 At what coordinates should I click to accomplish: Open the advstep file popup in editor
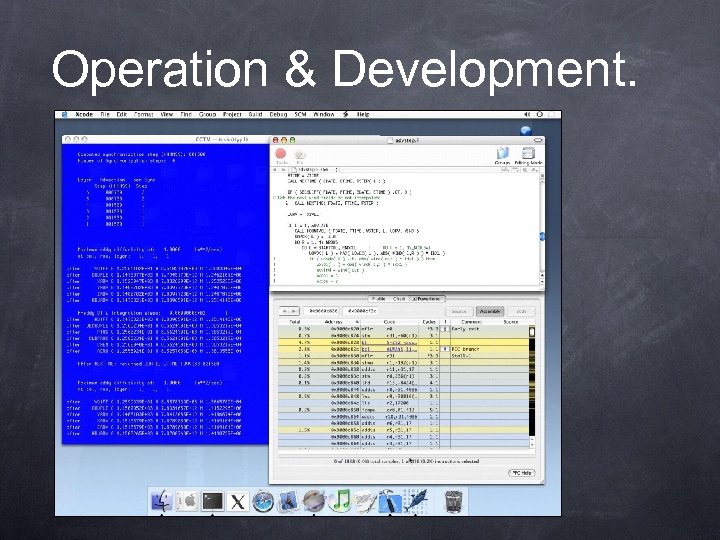pyautogui.click(x=315, y=169)
